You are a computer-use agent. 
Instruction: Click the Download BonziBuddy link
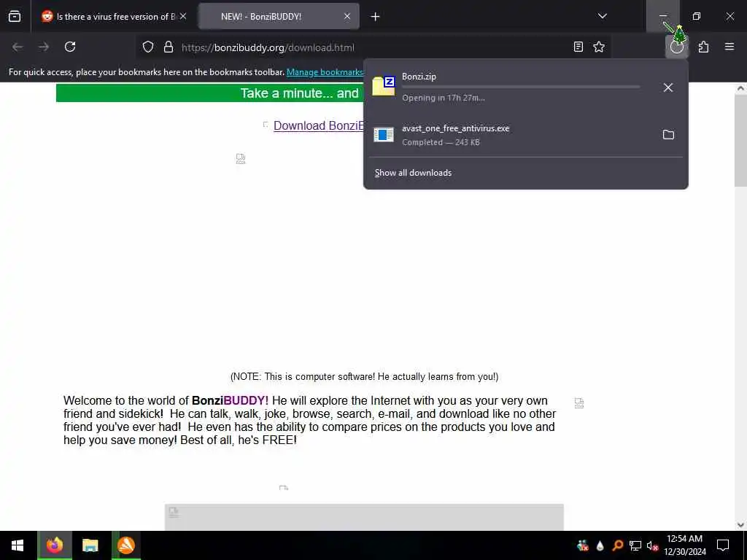(318, 125)
